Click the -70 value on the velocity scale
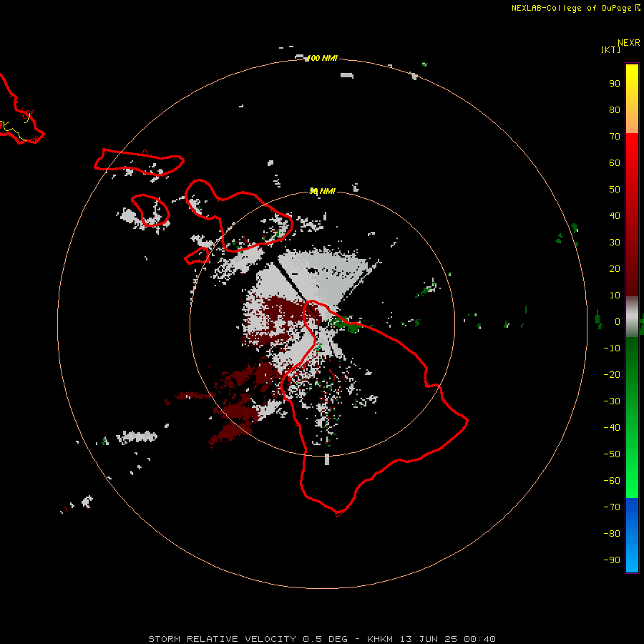Image resolution: width=644 pixels, height=644 pixels. 612,507
